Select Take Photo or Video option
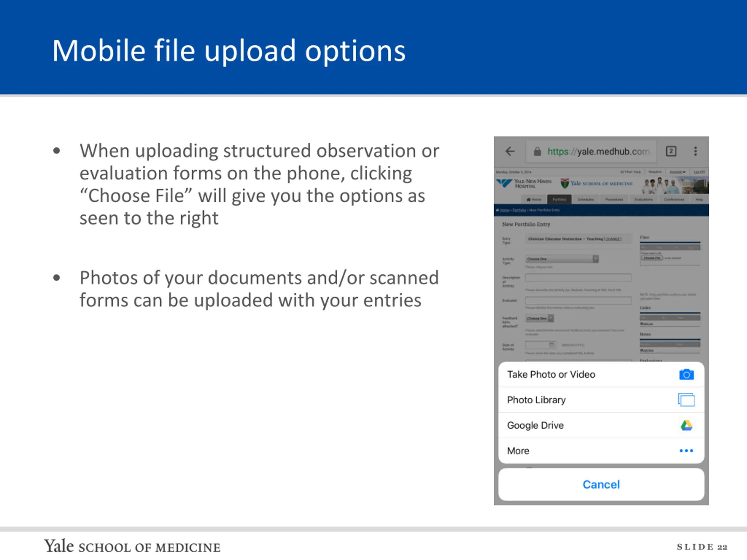 [x=601, y=374]
